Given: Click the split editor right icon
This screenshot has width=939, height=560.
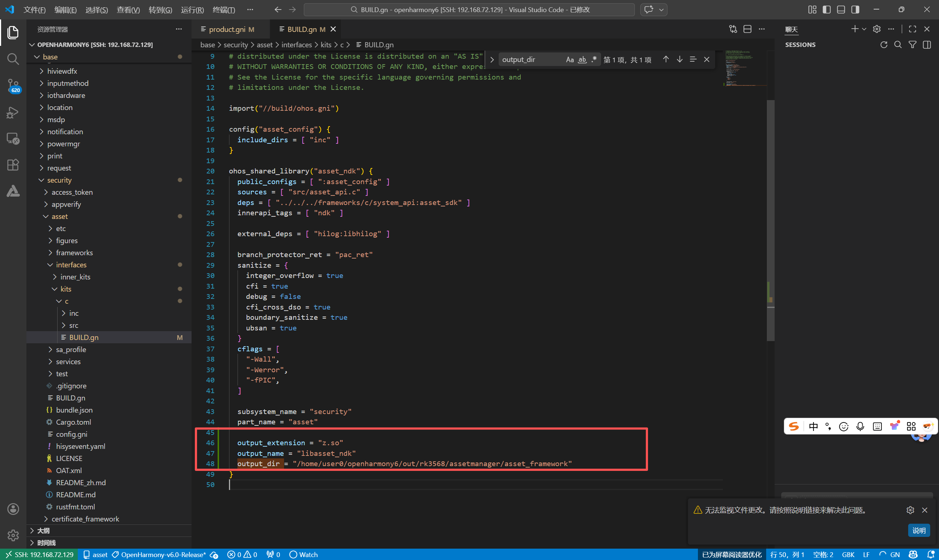Looking at the screenshot, I should point(747,29).
